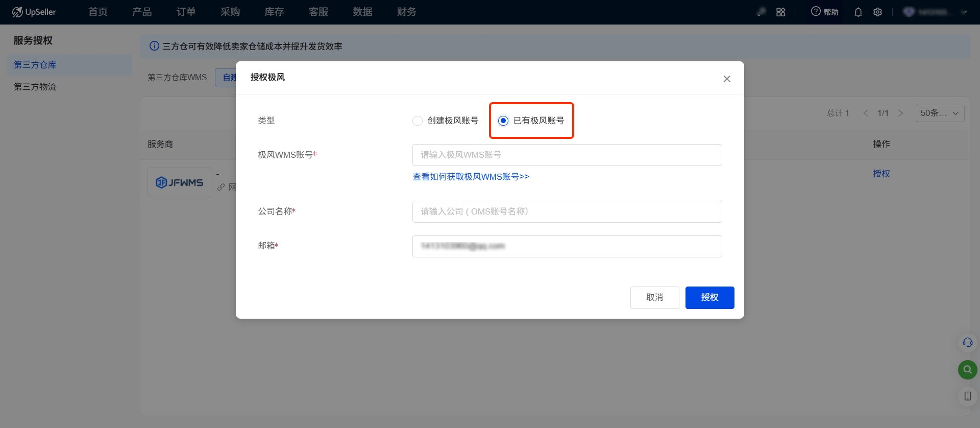Image resolution: width=980 pixels, height=428 pixels.
Task: Click the 授权 confirm button
Action: 709,298
